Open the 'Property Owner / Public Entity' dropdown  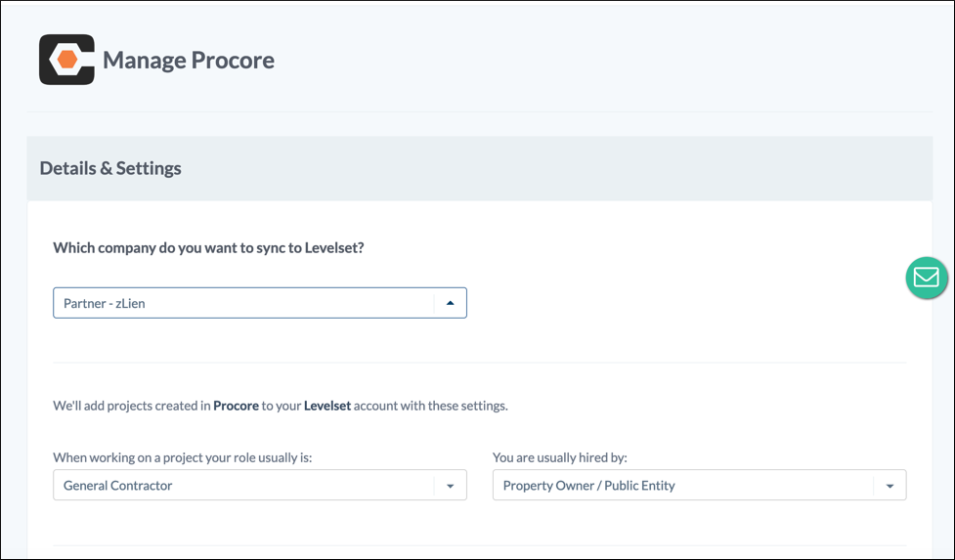(699, 485)
